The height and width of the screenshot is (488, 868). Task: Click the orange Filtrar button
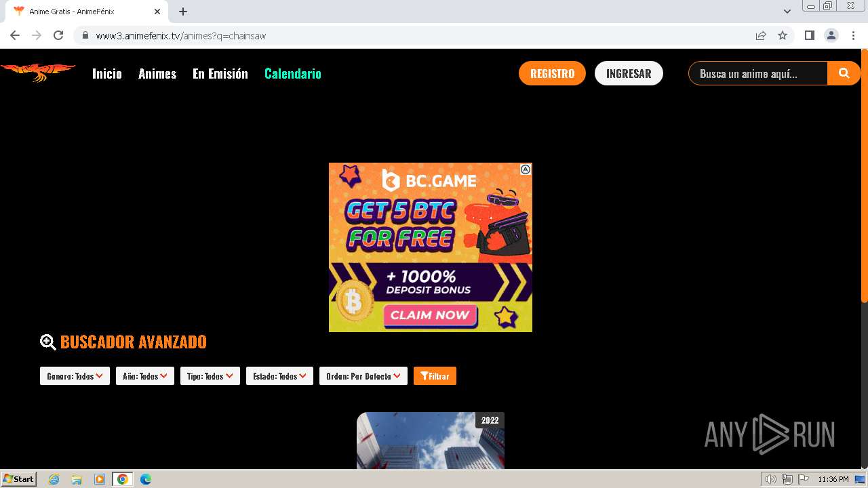pyautogui.click(x=435, y=376)
